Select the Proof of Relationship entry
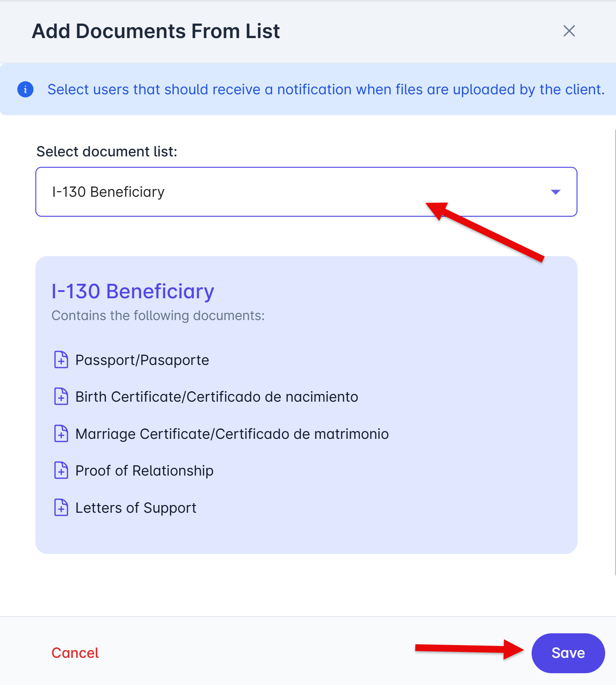This screenshot has width=616, height=685. click(144, 471)
